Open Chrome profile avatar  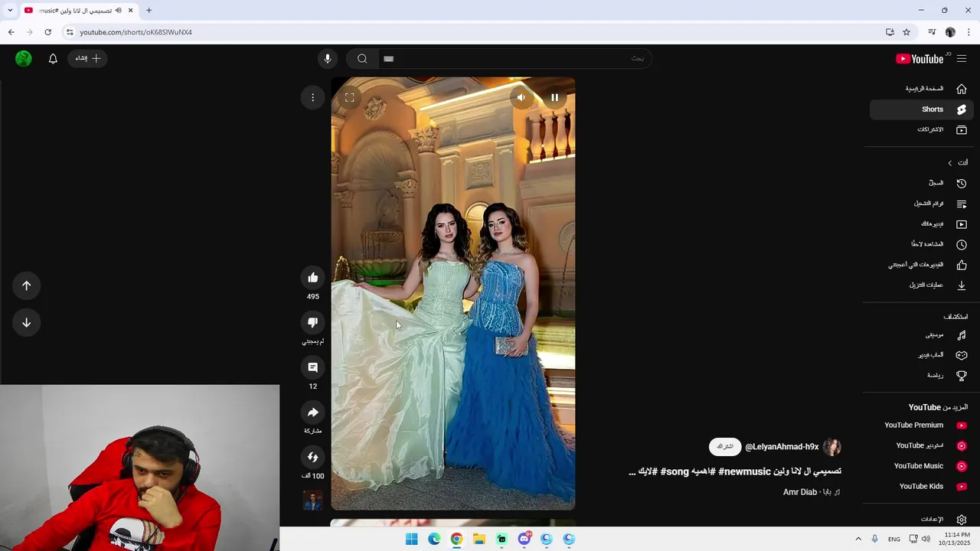coord(950,32)
